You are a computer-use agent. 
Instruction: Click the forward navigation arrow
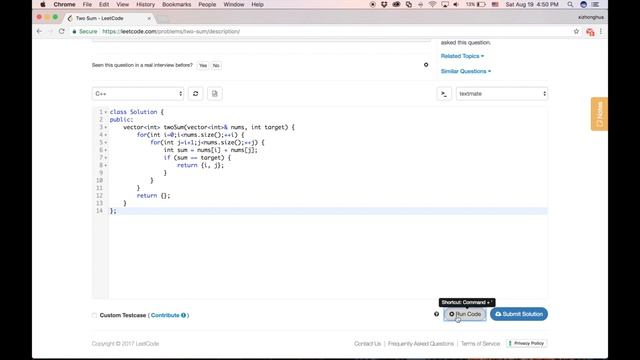coord(50,31)
